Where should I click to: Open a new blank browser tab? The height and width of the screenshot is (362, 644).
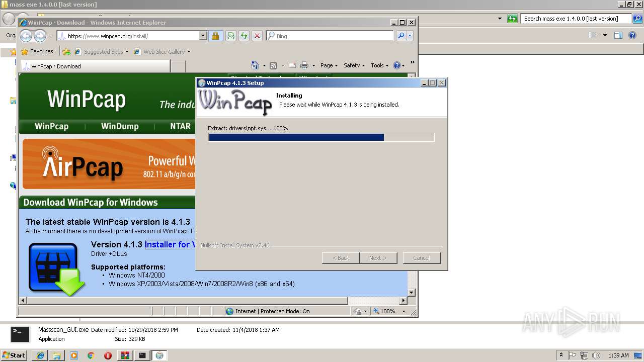coord(179,66)
